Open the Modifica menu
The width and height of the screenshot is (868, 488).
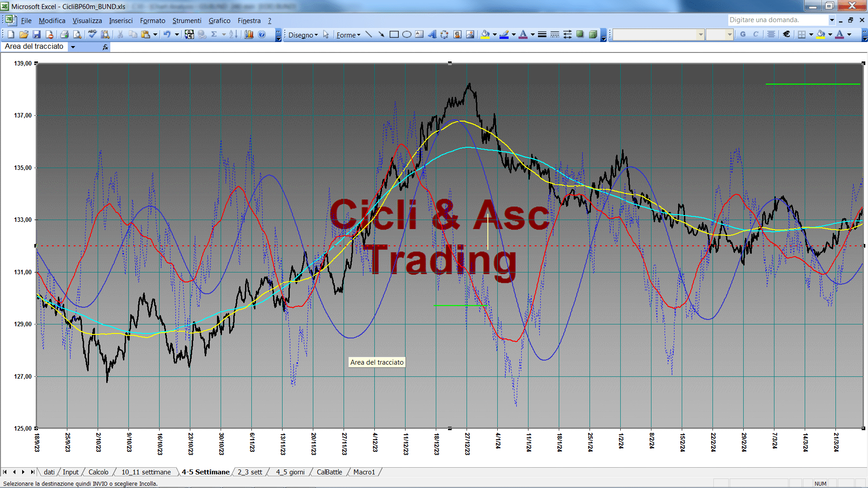click(52, 21)
